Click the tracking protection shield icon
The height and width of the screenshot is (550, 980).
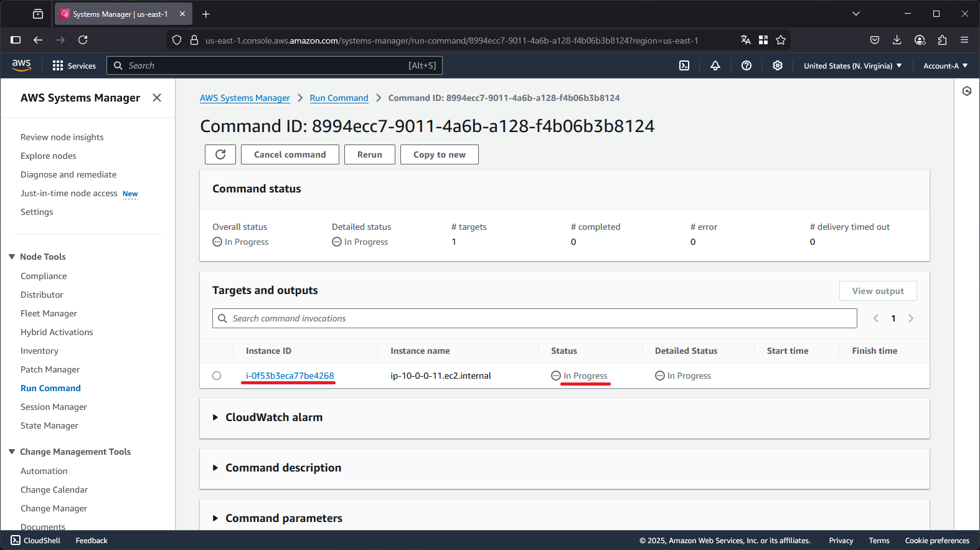(x=177, y=40)
